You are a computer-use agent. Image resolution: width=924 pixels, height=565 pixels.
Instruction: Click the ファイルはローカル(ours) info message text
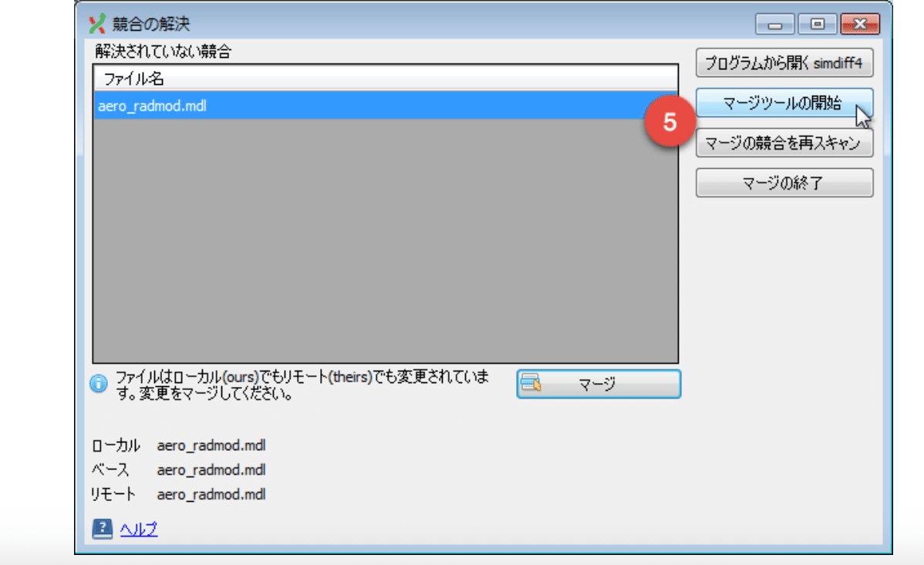coord(302,385)
